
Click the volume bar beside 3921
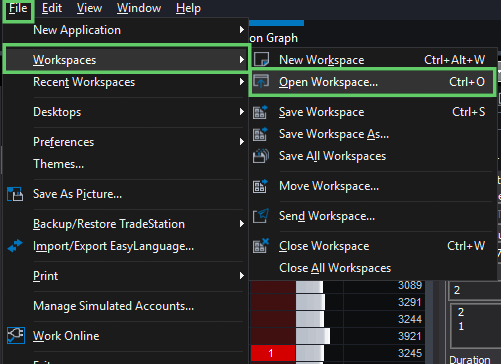pyautogui.click(x=313, y=336)
